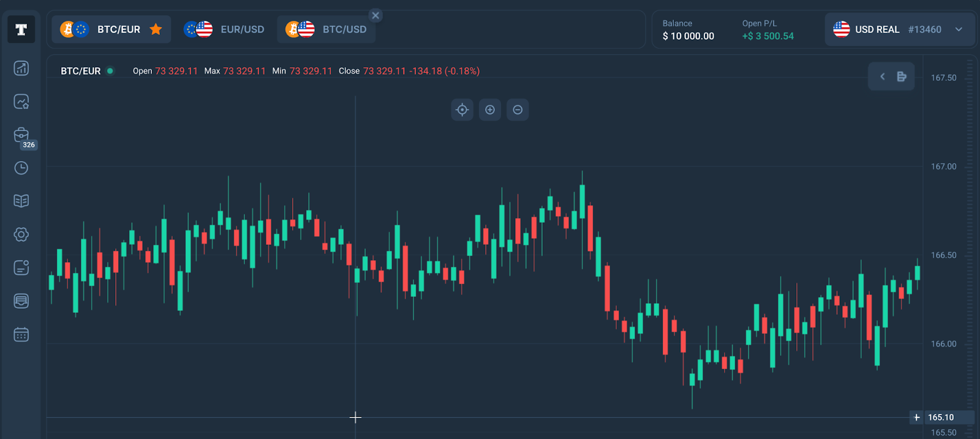Switch to the BTC/USD tab
This screenshot has height=439, width=980.
[326, 29]
